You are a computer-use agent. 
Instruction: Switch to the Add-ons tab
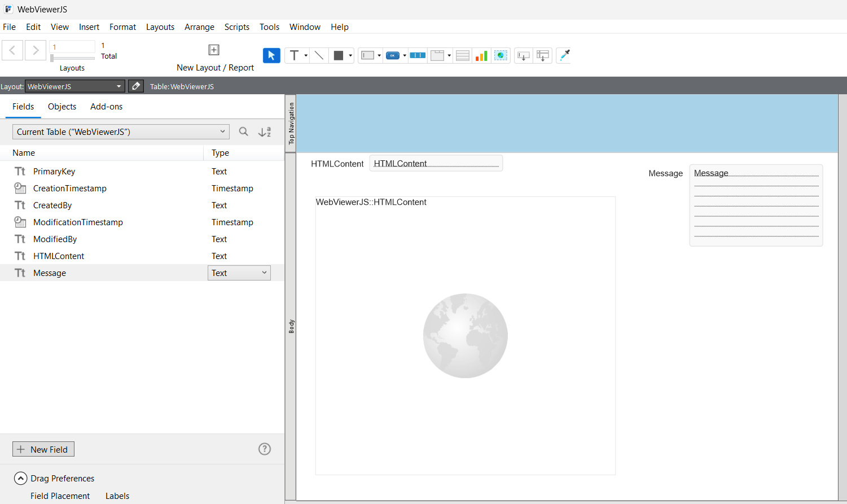[106, 107]
